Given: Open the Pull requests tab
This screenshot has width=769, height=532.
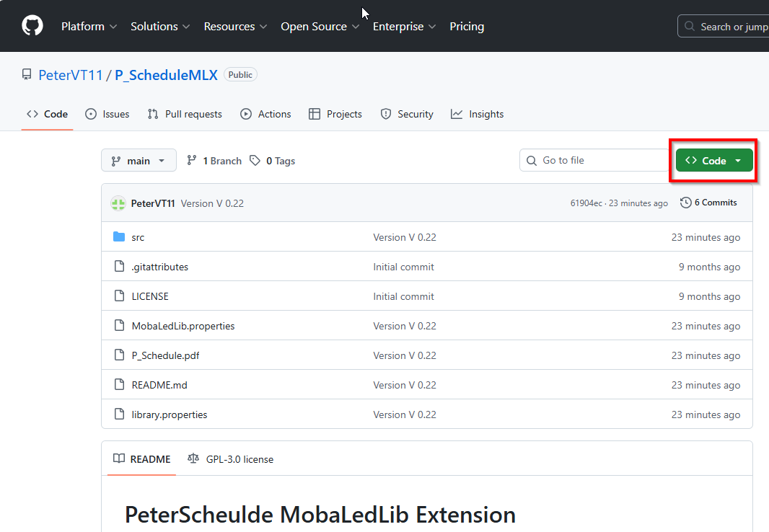Looking at the screenshot, I should (185, 114).
